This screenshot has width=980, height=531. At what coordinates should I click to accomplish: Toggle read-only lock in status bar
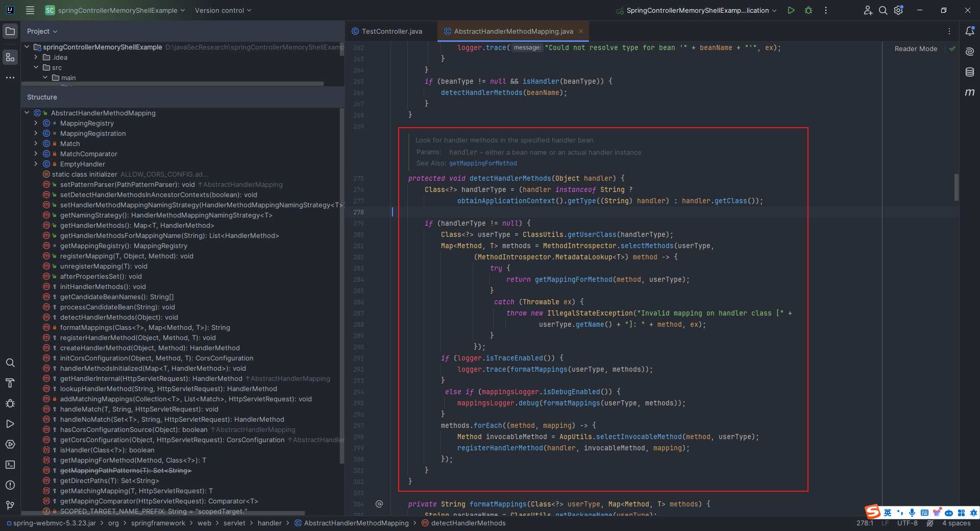point(930,523)
